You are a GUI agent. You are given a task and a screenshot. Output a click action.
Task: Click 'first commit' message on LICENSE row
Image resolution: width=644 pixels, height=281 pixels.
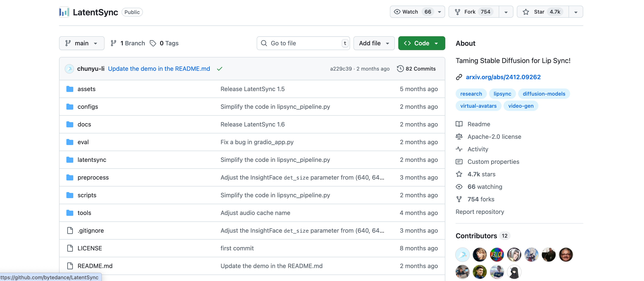click(237, 248)
